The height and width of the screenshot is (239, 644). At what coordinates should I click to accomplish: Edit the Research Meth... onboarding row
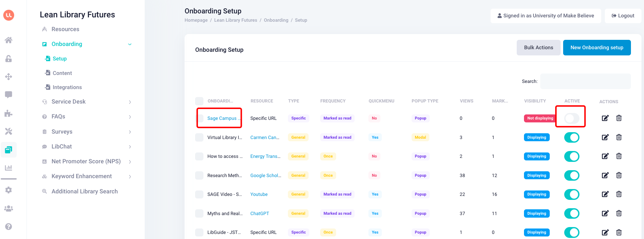[605, 175]
